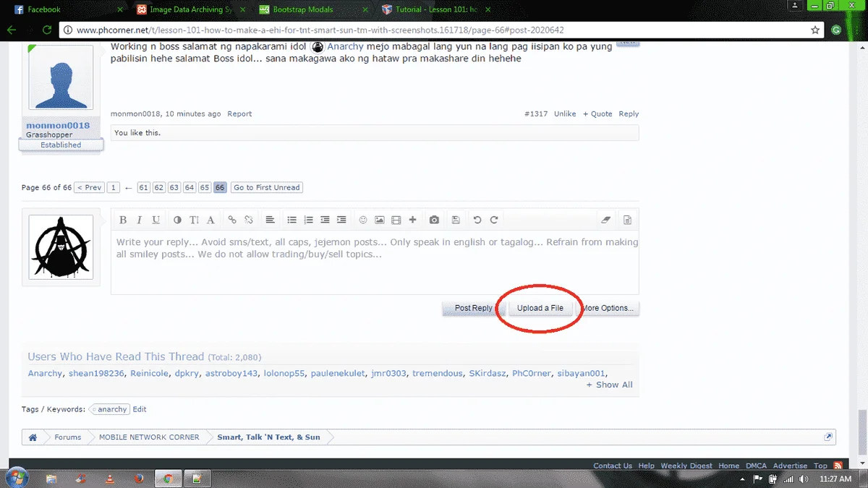This screenshot has height=488, width=868.
Task: Open the text color picker
Action: [x=178, y=220]
